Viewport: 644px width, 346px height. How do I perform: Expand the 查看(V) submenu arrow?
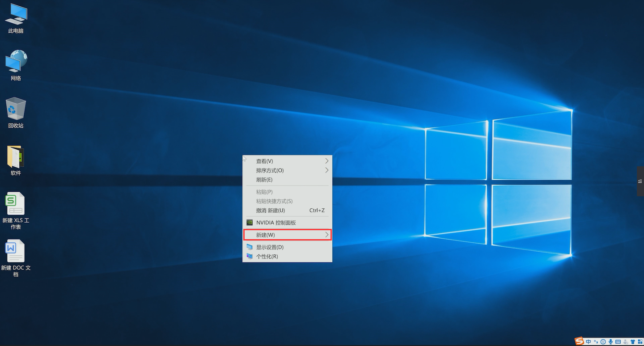pyautogui.click(x=327, y=161)
